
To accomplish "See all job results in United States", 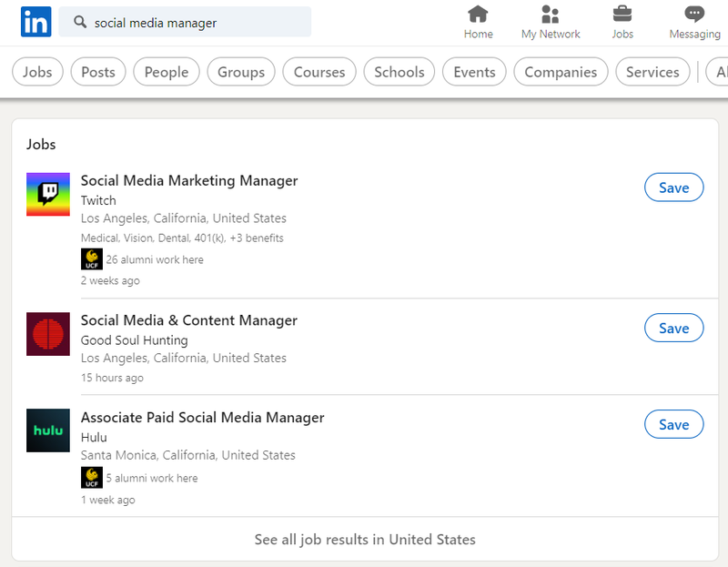I will (x=365, y=540).
